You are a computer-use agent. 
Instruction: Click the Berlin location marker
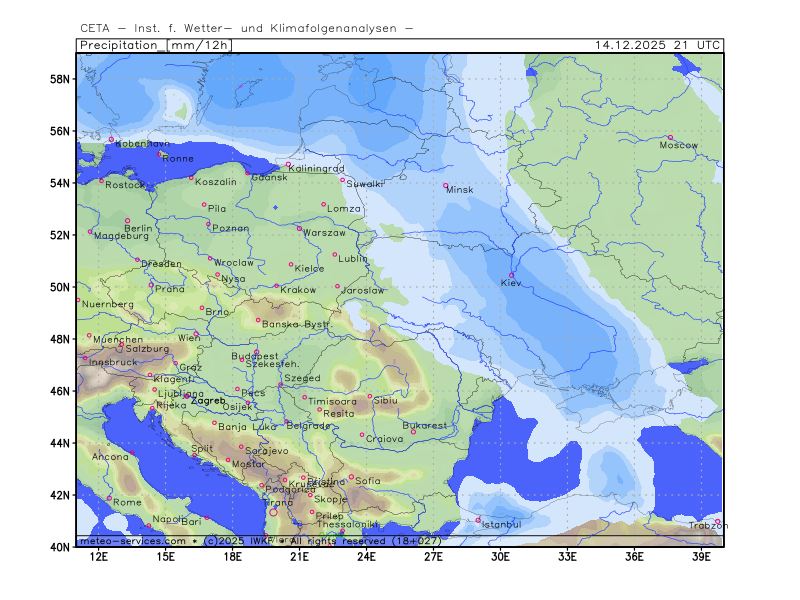(x=127, y=220)
